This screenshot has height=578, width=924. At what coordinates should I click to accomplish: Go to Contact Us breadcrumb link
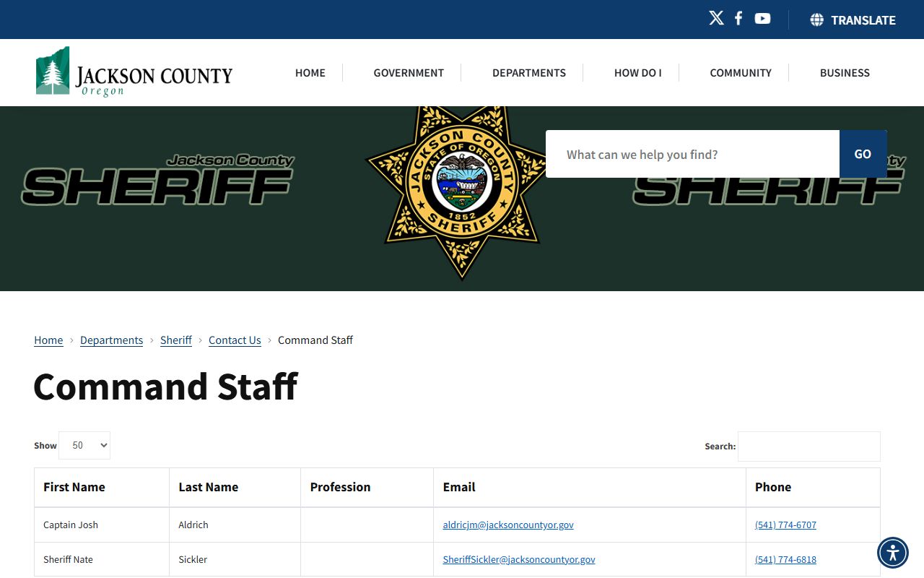coord(235,340)
